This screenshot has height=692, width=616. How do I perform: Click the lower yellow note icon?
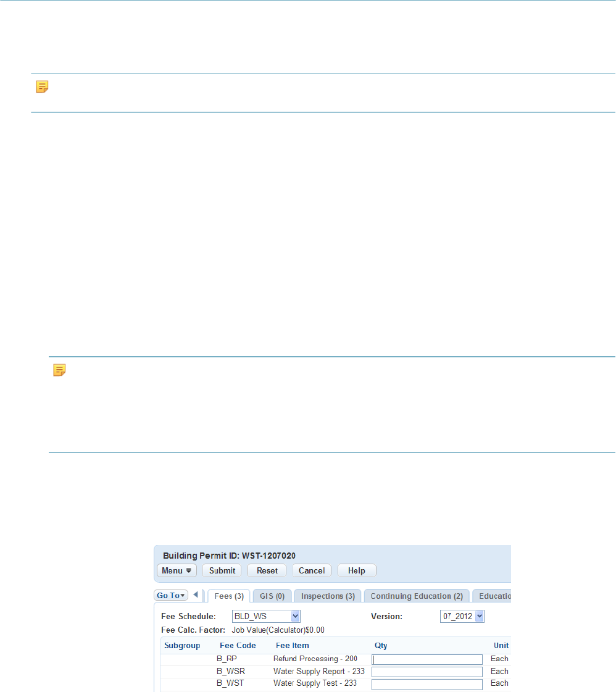60,370
